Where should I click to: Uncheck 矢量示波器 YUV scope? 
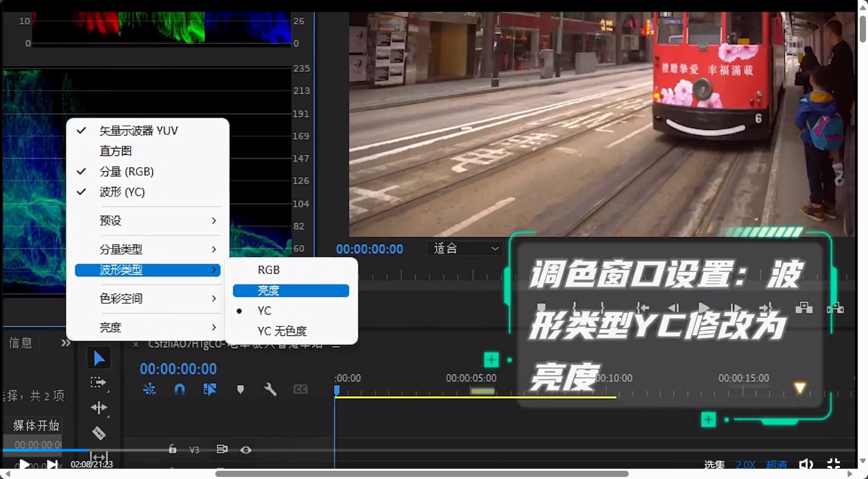click(147, 130)
